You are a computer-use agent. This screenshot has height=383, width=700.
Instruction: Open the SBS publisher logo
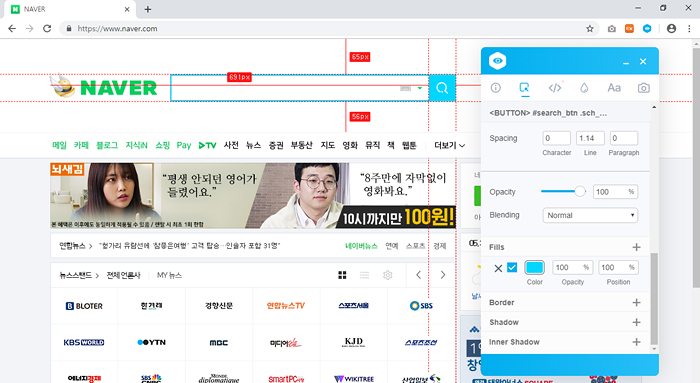coord(421,306)
